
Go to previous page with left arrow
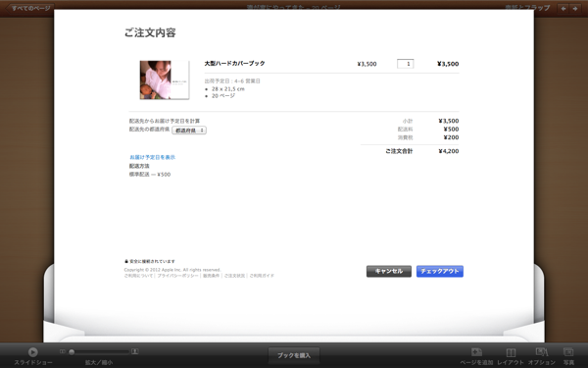(x=563, y=8)
